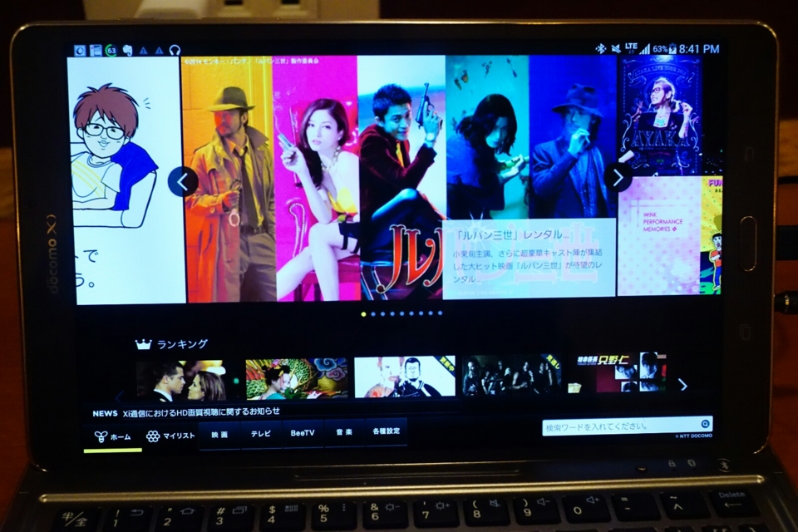Open the 只野仁 ranking thumbnail
The height and width of the screenshot is (532, 798).
[x=617, y=372]
